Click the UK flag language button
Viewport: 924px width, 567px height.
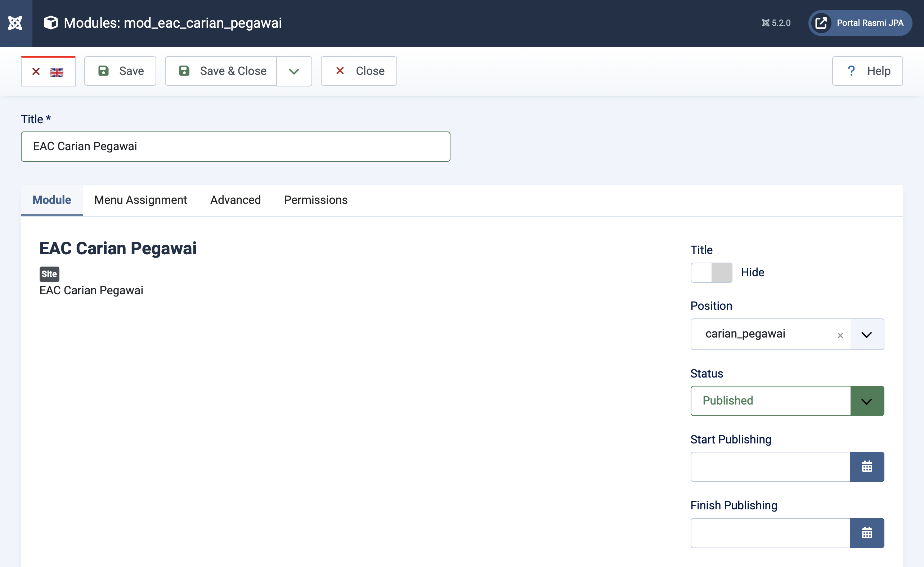(48, 71)
